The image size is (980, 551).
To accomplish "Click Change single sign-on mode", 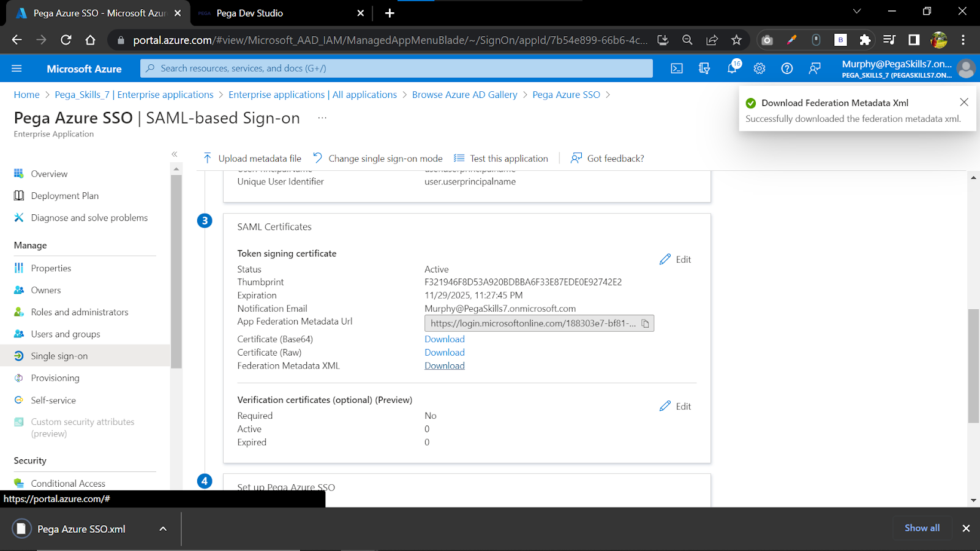I will [x=378, y=159].
